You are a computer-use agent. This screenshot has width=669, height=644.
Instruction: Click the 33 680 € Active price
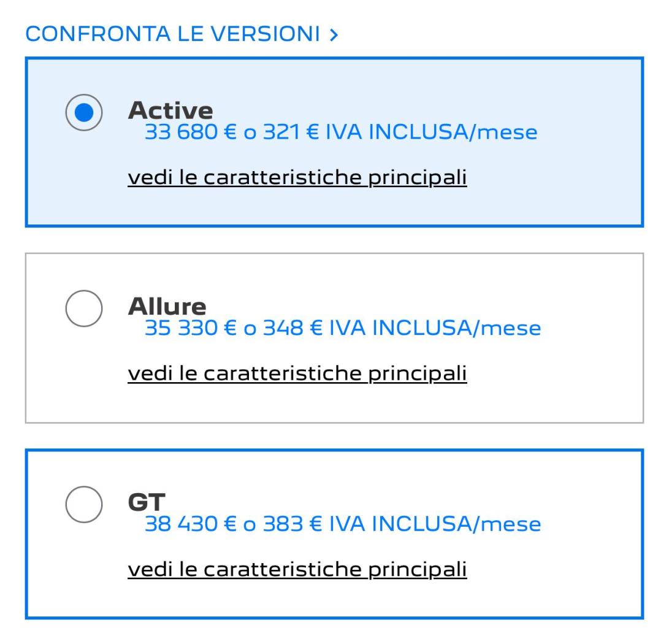tap(189, 132)
